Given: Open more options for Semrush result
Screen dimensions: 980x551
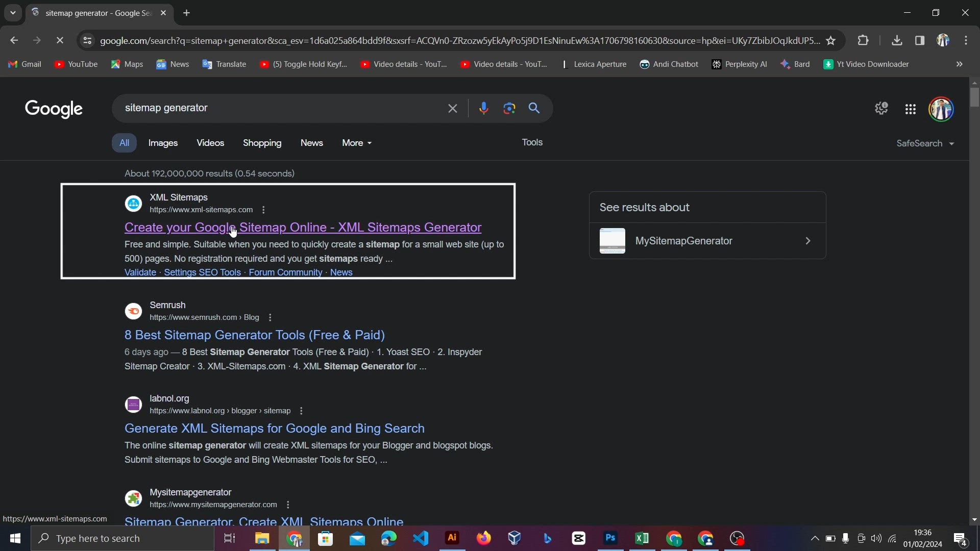Looking at the screenshot, I should [x=270, y=317].
